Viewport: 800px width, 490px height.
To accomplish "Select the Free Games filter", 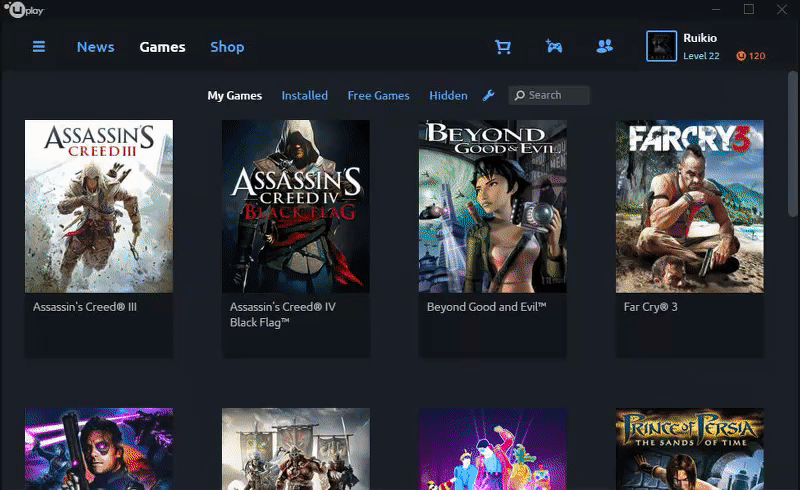I will point(379,95).
